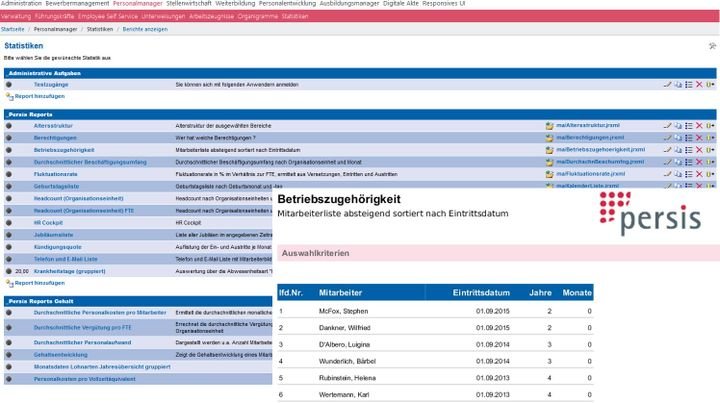Open the Stellenwirtschaft menu
The width and height of the screenshot is (720, 403).
[x=189, y=3]
